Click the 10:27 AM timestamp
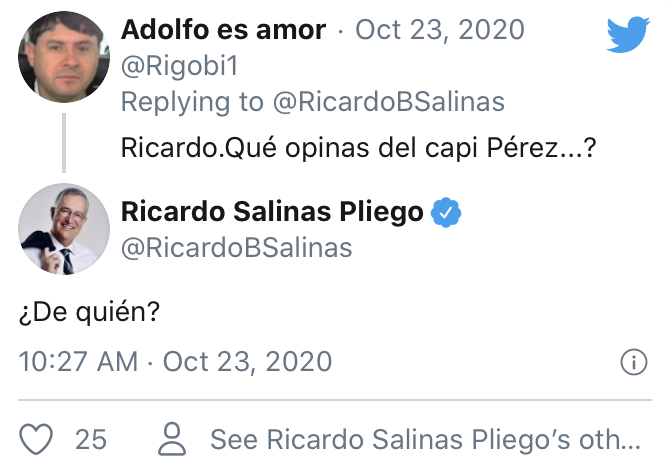This screenshot has width=672, height=465. pyautogui.click(x=78, y=361)
